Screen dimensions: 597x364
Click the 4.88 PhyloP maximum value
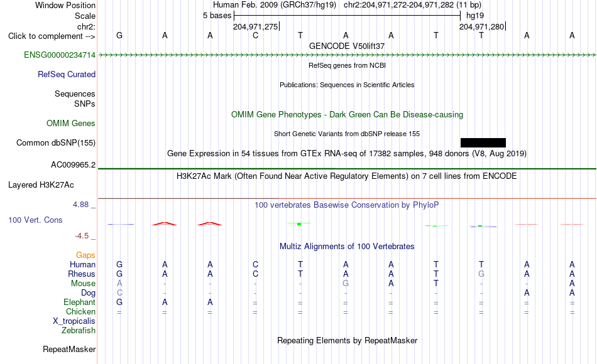pos(80,205)
